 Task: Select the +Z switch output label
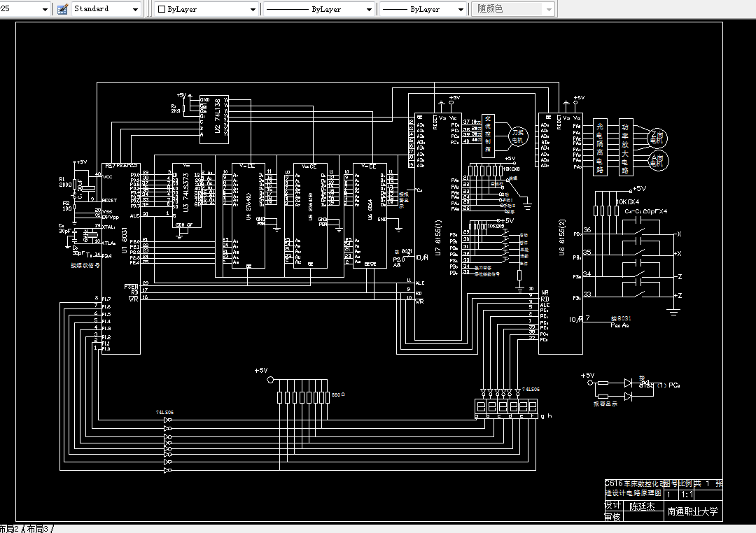678,296
